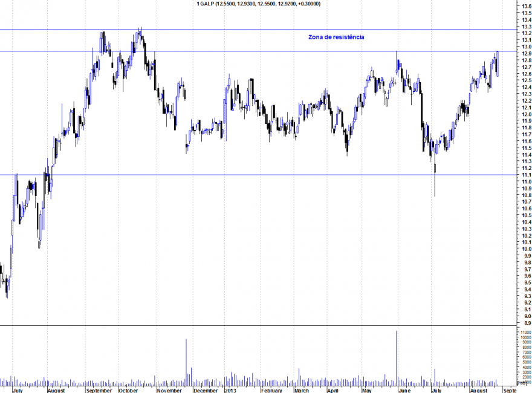Click the 'June' label on time axis
532x393 pixels.
pos(404,391)
